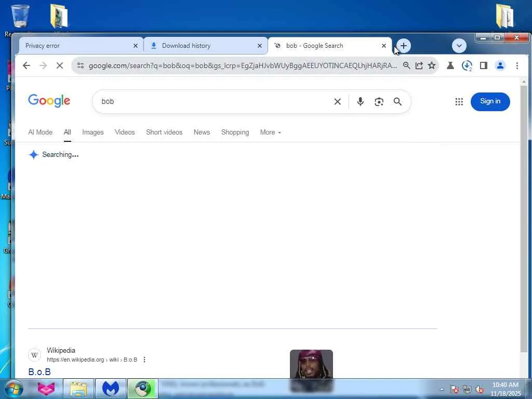
Task: Open Chrome three-dot menu
Action: pos(517,65)
